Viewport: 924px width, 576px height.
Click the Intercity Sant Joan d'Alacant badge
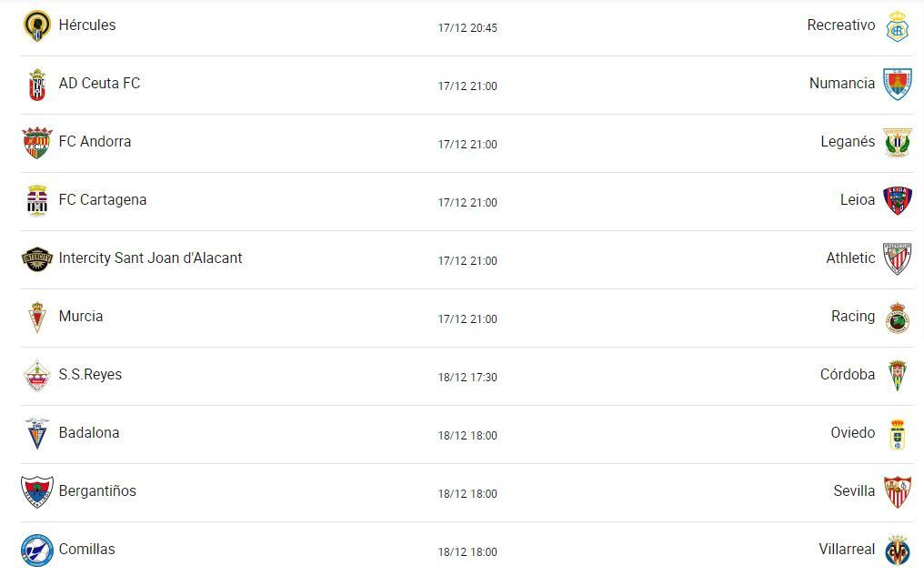pyautogui.click(x=37, y=259)
